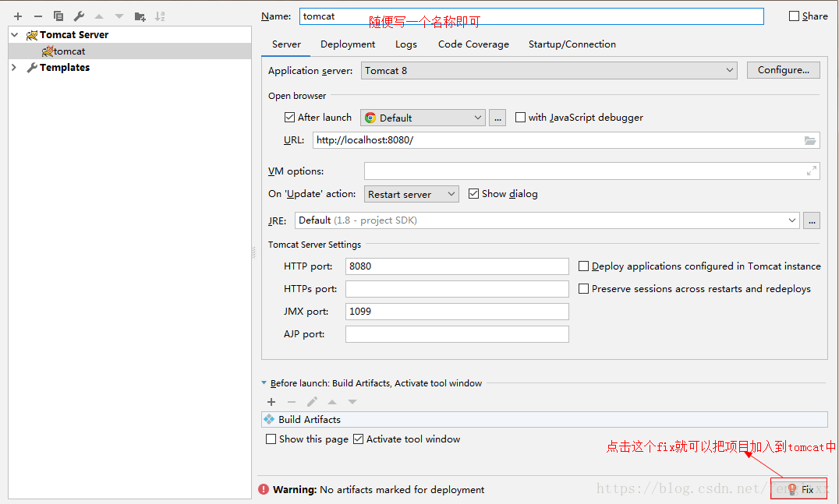This screenshot has height=504, width=839.
Task: Enable Deploy applications configured in Tomcat instance
Action: [584, 266]
